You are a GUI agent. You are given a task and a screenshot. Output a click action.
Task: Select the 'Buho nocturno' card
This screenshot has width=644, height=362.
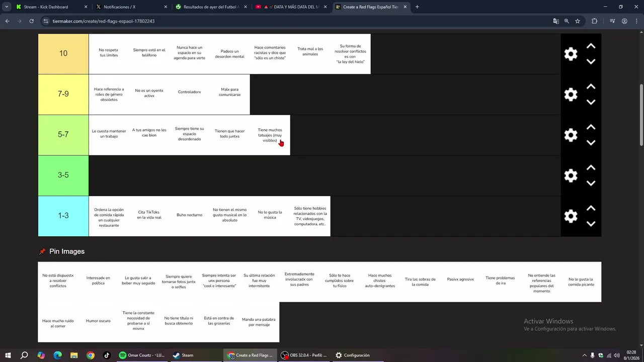189,216
